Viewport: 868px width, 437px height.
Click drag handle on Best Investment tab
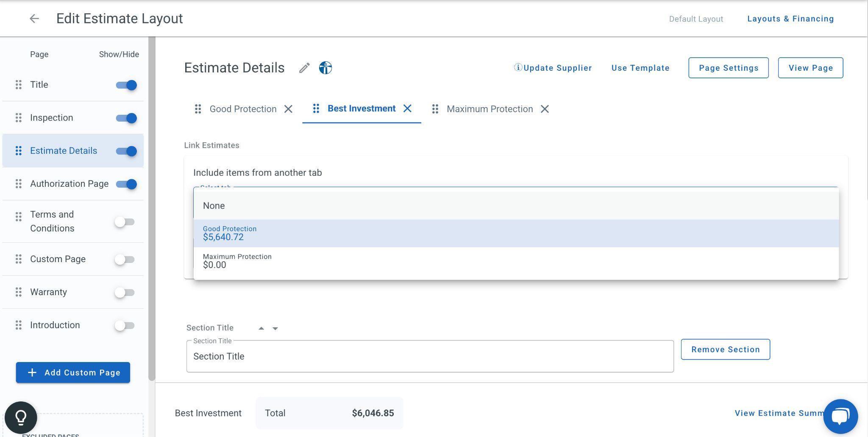tap(316, 109)
